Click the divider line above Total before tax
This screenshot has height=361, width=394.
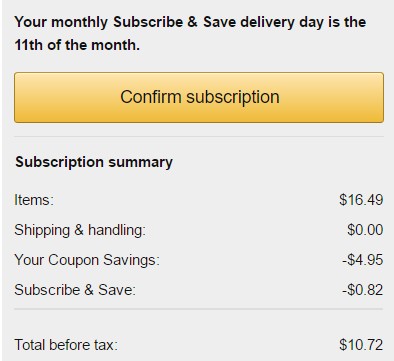coord(199,309)
